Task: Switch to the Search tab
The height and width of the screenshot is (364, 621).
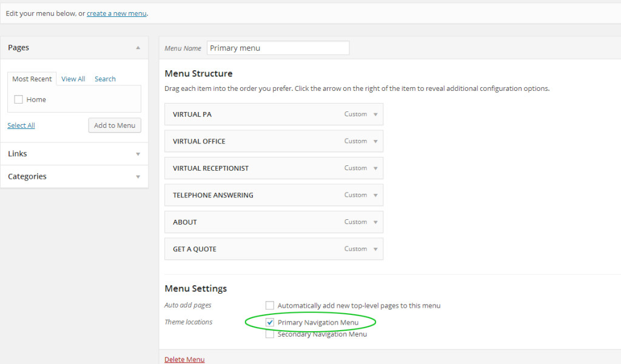Action: point(105,79)
